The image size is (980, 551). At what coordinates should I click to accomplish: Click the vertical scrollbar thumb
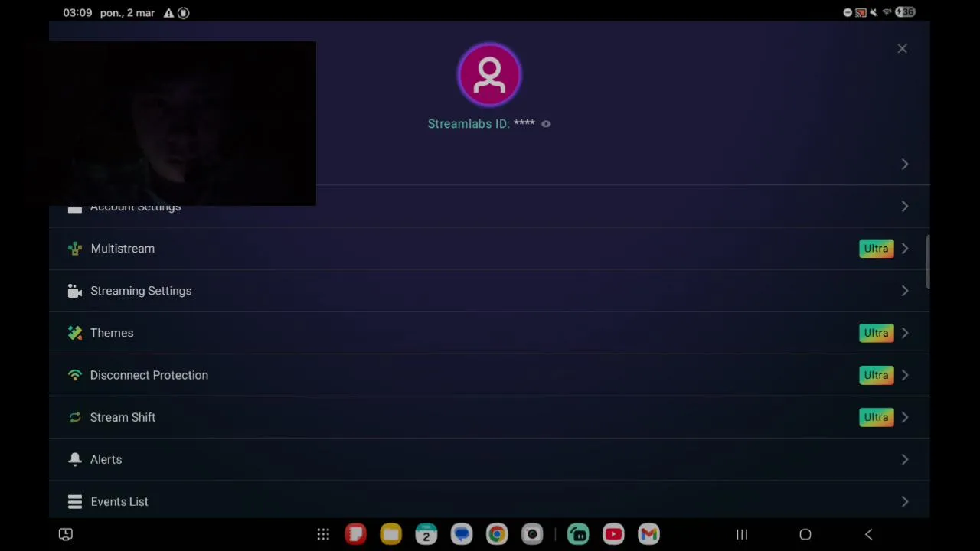click(x=928, y=262)
